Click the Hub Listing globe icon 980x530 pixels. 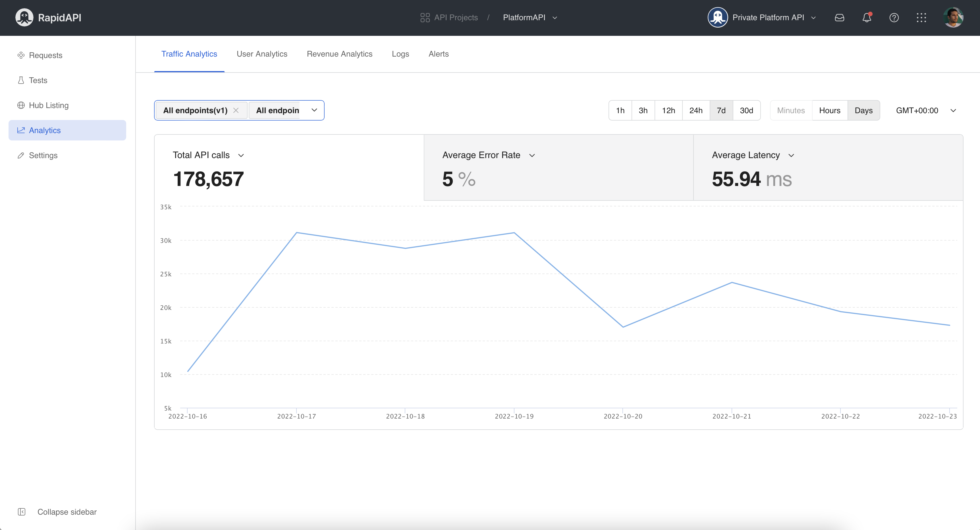click(21, 105)
